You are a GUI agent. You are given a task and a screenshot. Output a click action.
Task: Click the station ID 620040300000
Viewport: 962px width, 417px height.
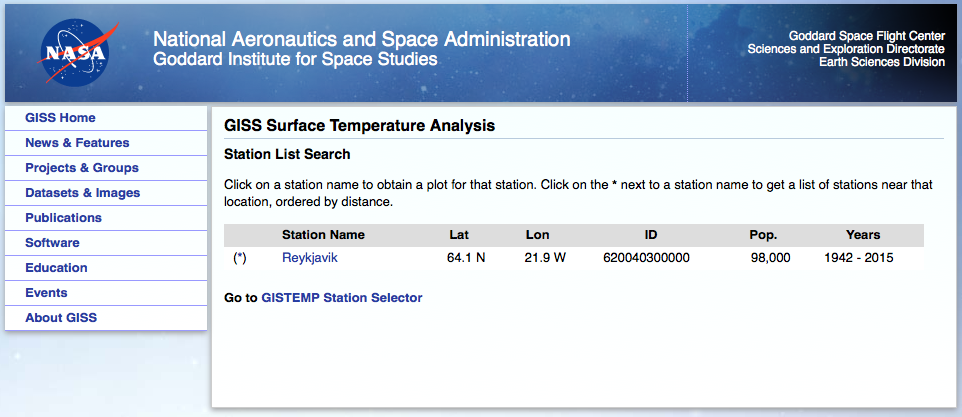point(647,258)
